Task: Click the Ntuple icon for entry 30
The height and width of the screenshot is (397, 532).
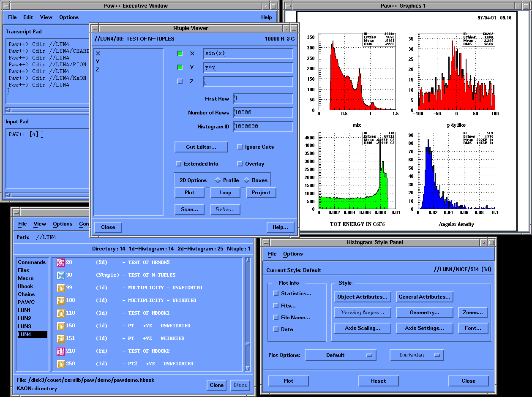Action: coord(60,275)
